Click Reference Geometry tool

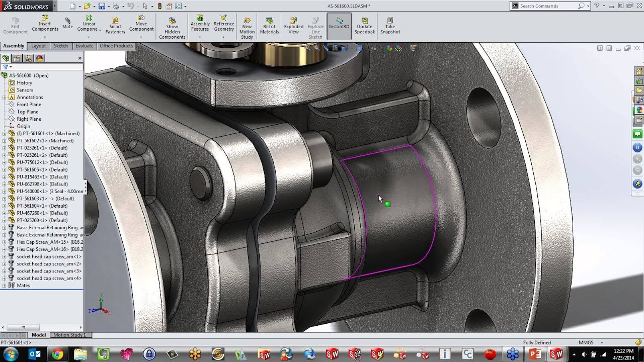coord(224,23)
